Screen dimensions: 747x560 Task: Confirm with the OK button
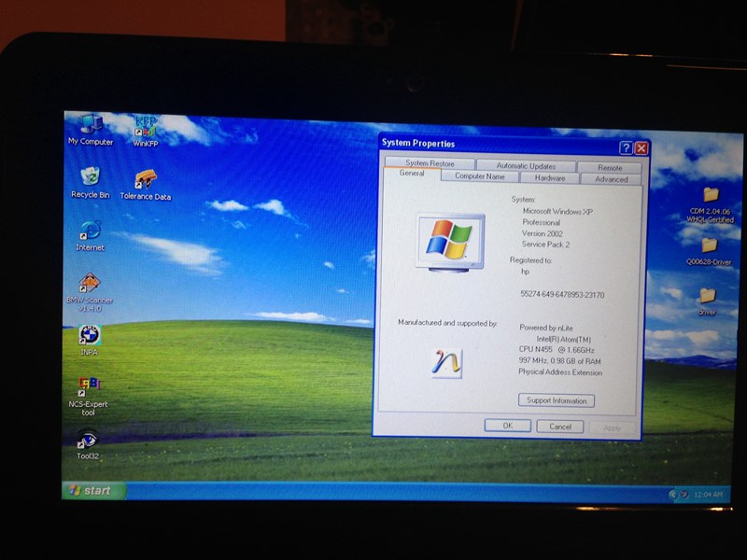(508, 426)
